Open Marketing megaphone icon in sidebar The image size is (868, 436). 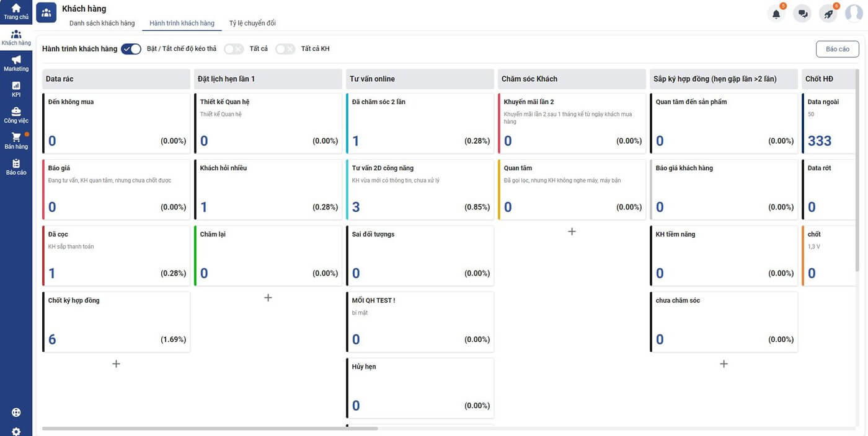coord(16,60)
